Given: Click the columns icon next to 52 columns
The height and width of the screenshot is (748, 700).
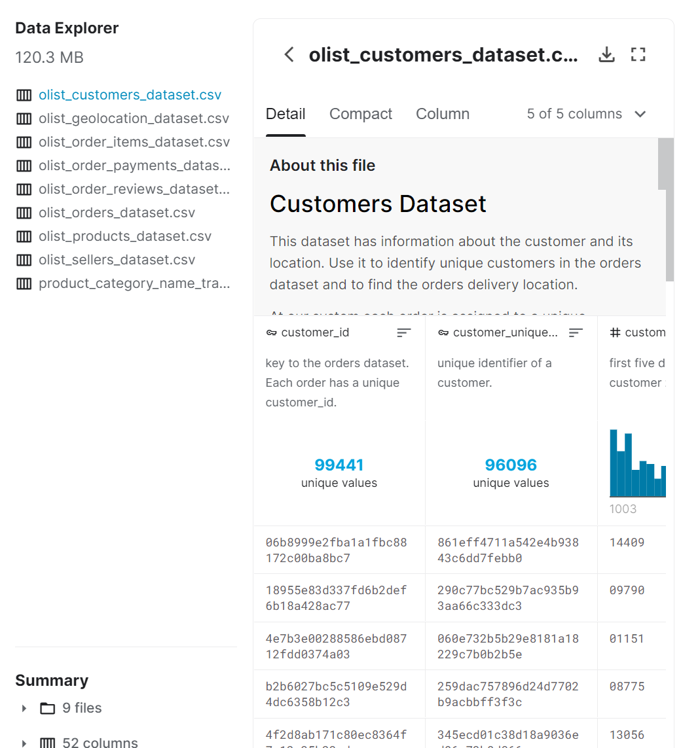Looking at the screenshot, I should coord(47,743).
